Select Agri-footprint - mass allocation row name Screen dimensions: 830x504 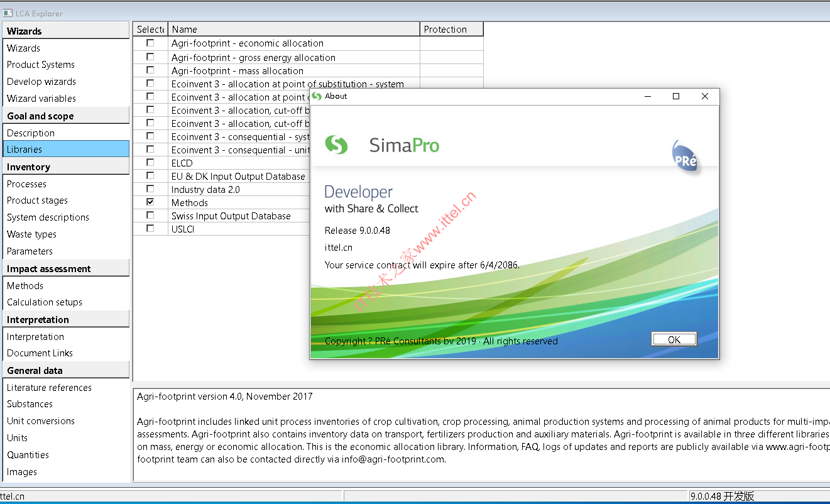pos(238,70)
